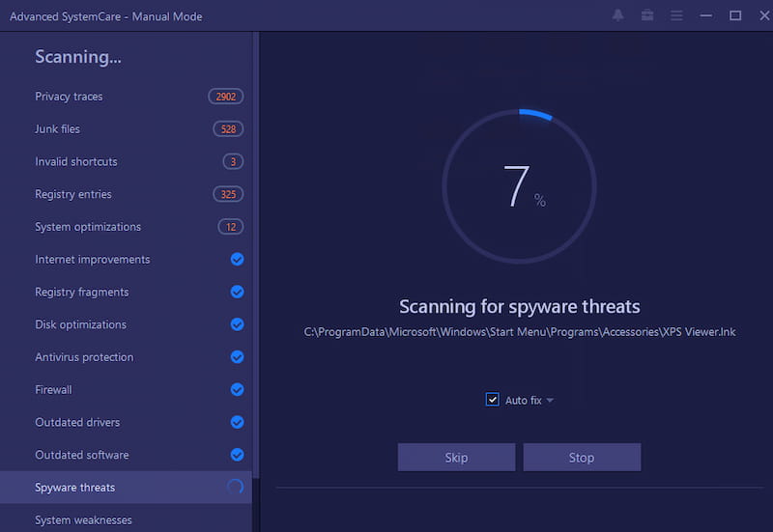Click the System optimizations count badge 12
The height and width of the screenshot is (532, 773).
click(x=231, y=227)
